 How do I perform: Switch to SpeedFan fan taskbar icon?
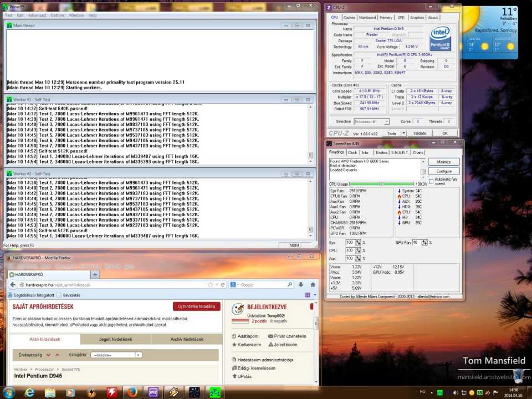pyautogui.click(x=194, y=392)
